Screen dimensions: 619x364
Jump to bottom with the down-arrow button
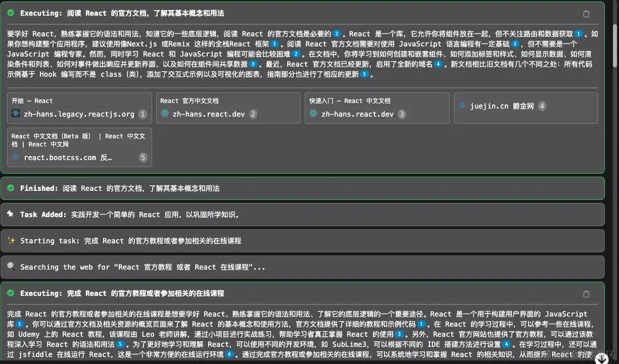602,358
